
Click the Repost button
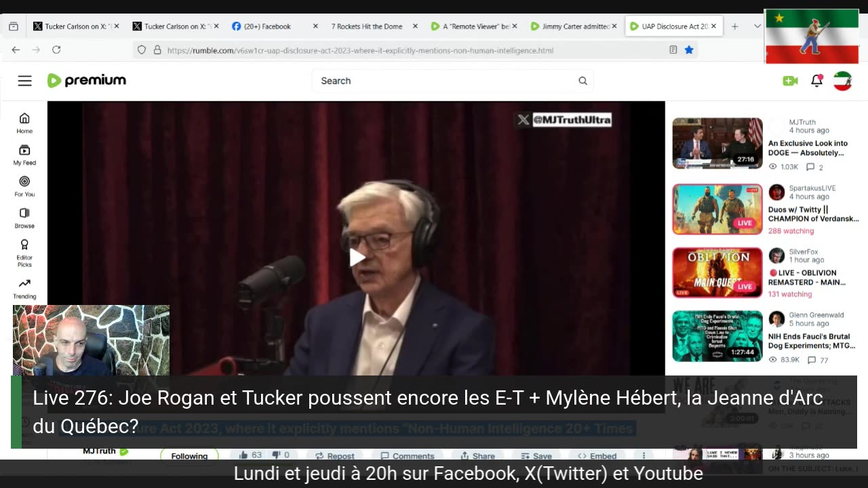[334, 456]
